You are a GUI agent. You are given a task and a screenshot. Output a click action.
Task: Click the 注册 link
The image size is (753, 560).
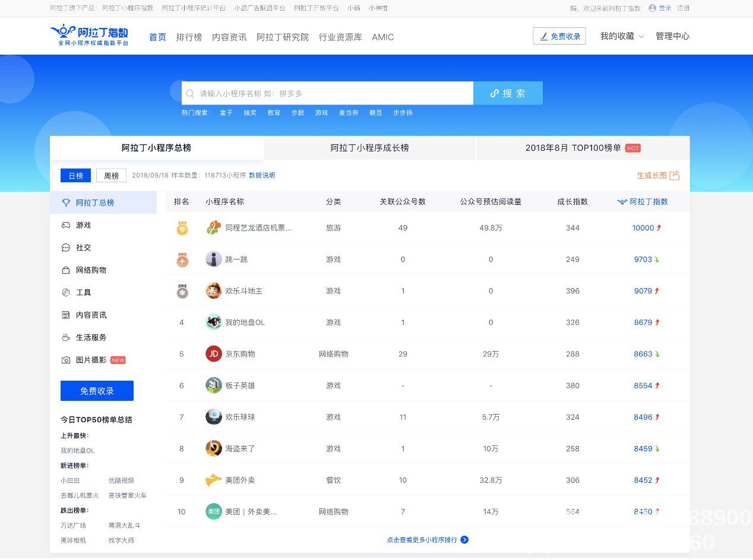coord(684,8)
